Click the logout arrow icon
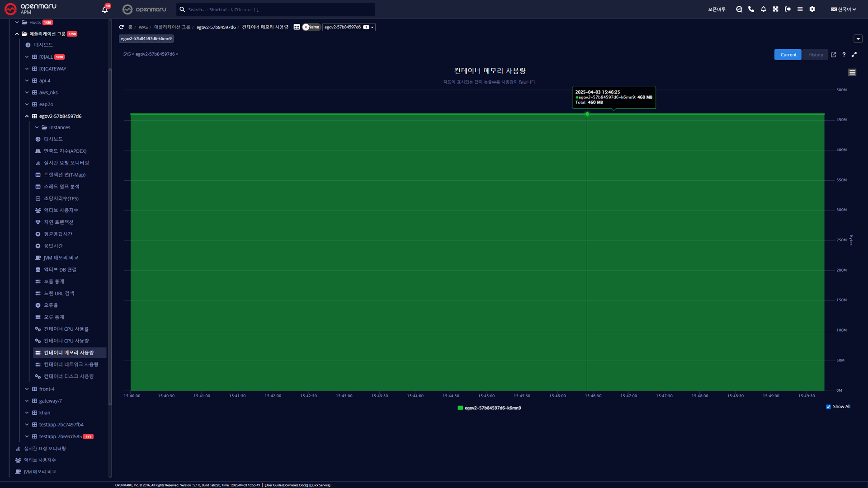Image resolution: width=868 pixels, height=488 pixels. coord(788,9)
